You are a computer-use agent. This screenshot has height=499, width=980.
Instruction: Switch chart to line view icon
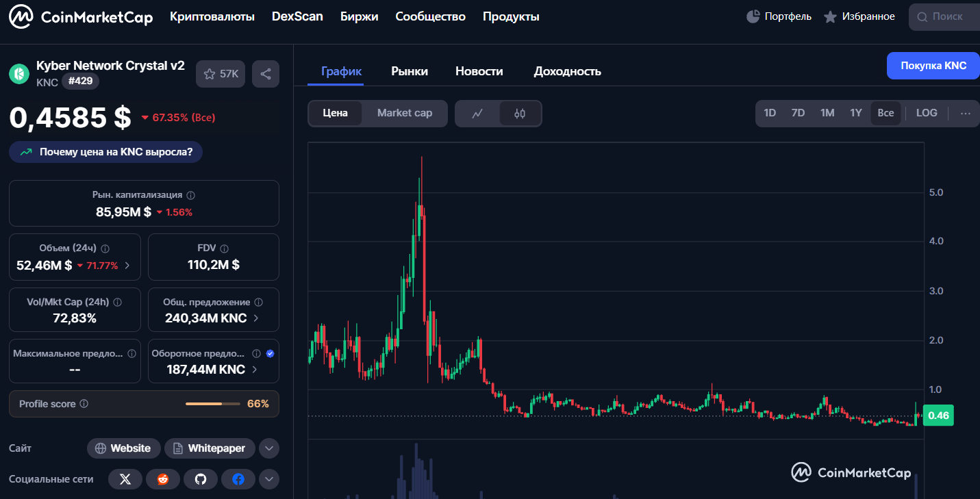(x=478, y=114)
